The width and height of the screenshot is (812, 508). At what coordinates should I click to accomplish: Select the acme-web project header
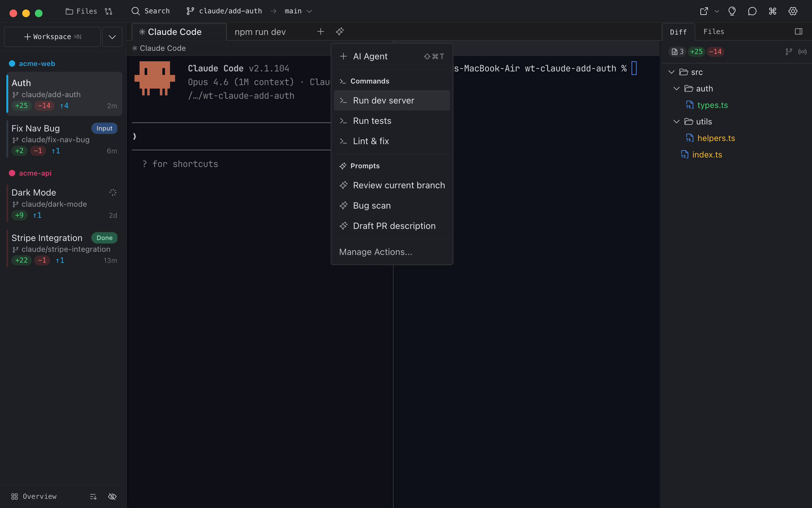tap(37, 63)
